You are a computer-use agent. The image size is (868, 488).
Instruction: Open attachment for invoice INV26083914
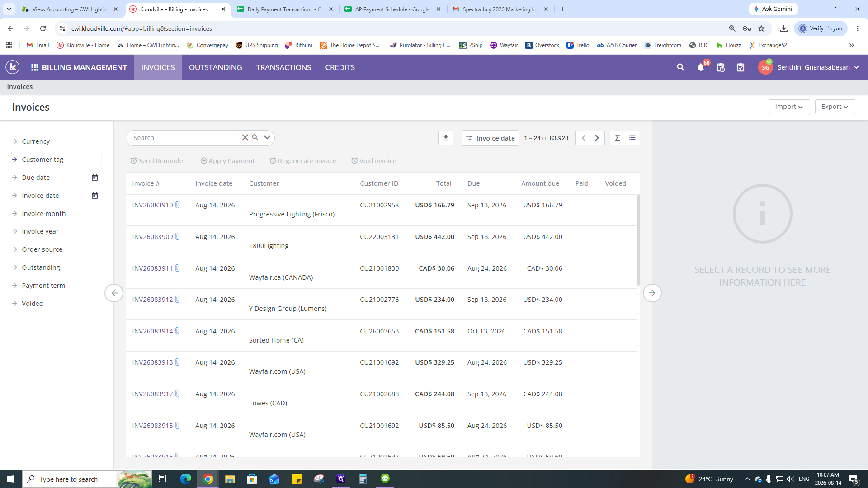coord(178,331)
